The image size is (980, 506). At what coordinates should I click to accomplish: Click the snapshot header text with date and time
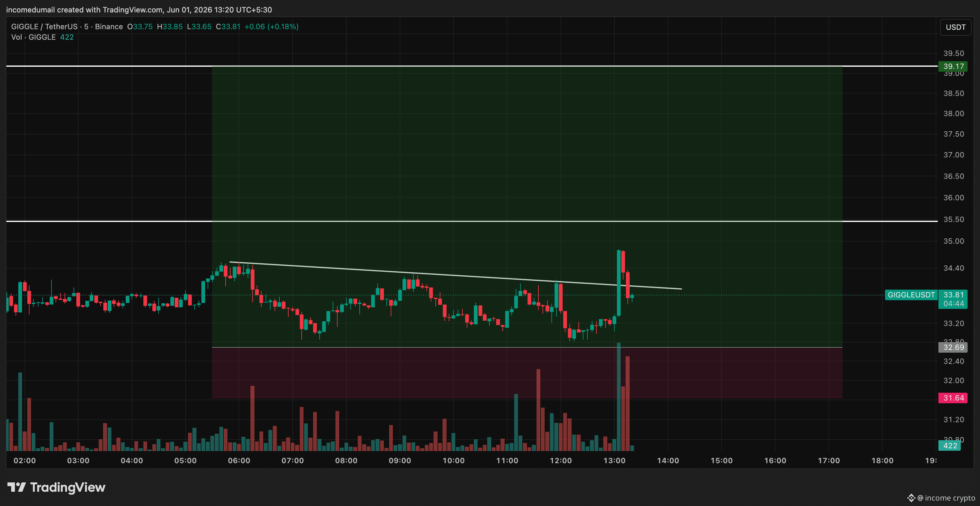click(139, 10)
